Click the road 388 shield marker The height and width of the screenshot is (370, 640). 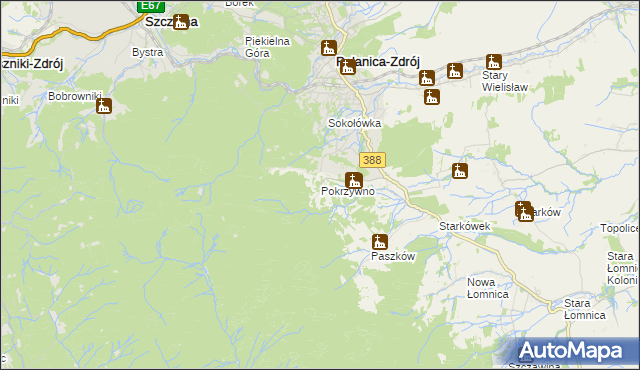tap(372, 160)
